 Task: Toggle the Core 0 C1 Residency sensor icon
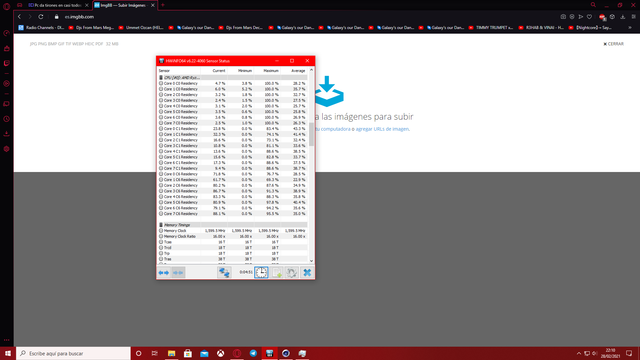tap(161, 129)
